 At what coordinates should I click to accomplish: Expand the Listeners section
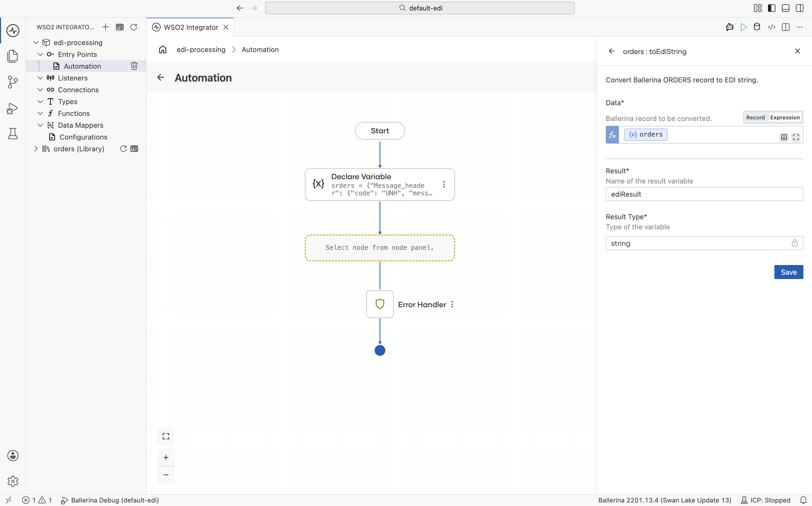(40, 78)
